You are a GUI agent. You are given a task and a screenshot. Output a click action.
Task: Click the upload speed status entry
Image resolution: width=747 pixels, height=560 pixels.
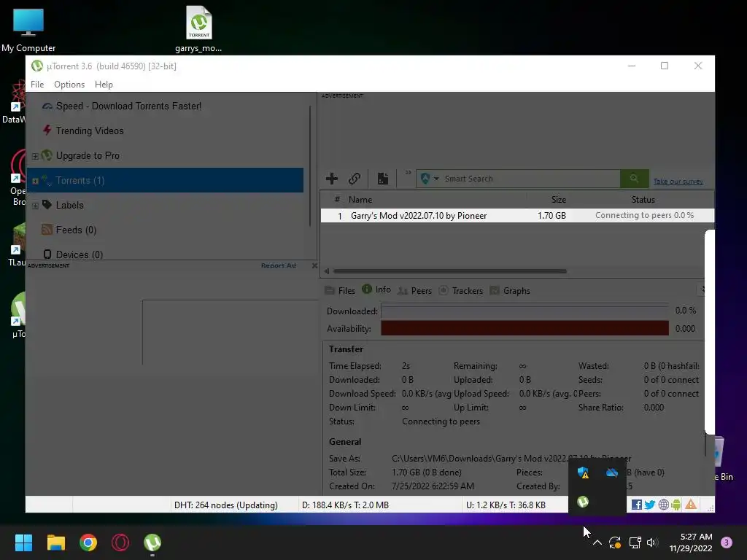(506, 505)
